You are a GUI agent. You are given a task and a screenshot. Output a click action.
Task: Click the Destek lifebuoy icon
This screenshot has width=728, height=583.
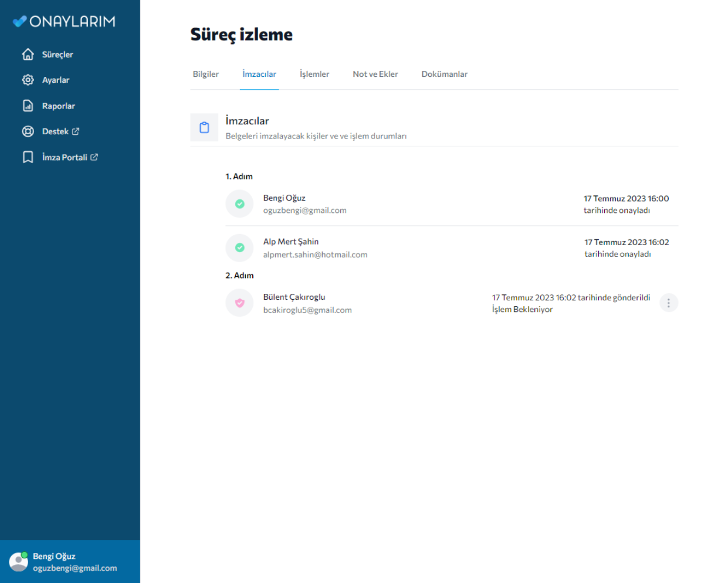[x=28, y=131]
